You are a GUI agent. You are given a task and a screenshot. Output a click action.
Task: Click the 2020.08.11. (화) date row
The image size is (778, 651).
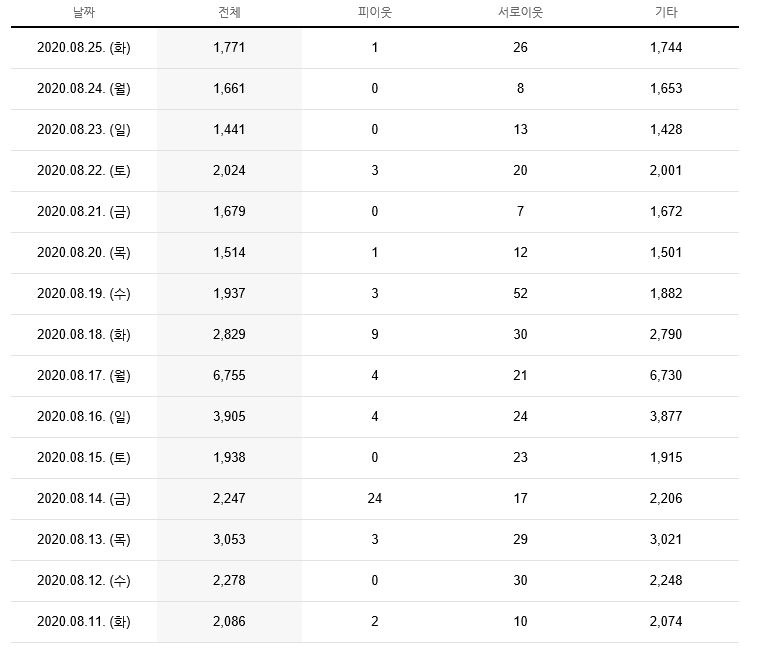(x=375, y=622)
